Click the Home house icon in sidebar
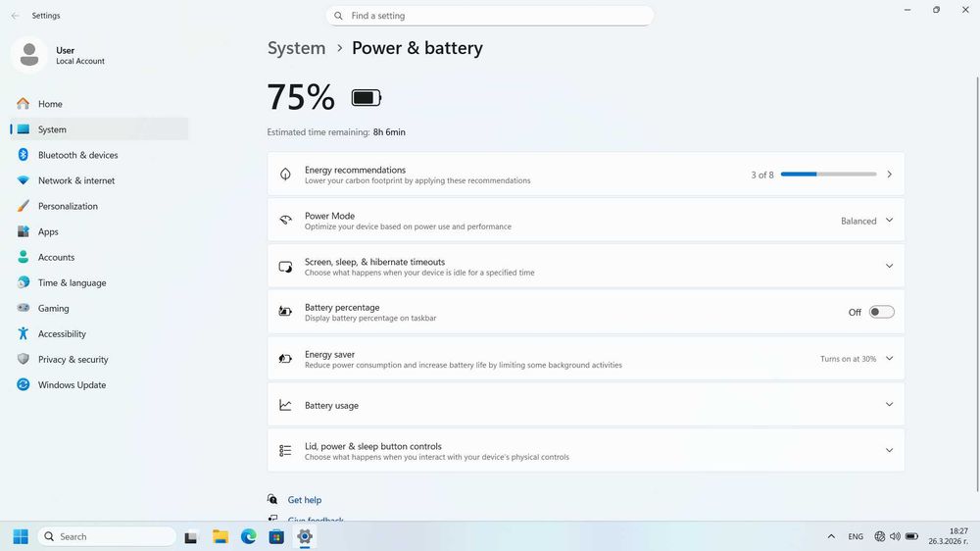980x551 pixels. point(24,104)
